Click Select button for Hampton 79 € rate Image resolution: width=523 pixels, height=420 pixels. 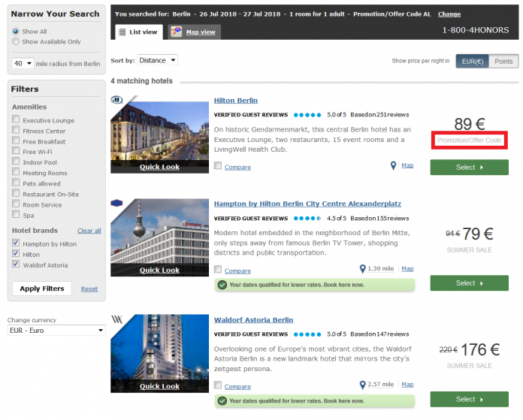[x=470, y=283]
